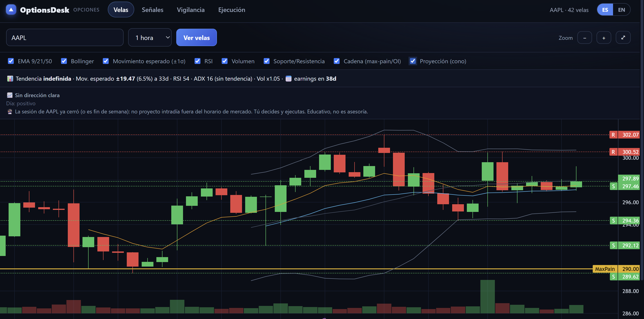Click the 294.36 support price value
Viewport: 644px width, 319px height.
(629, 220)
